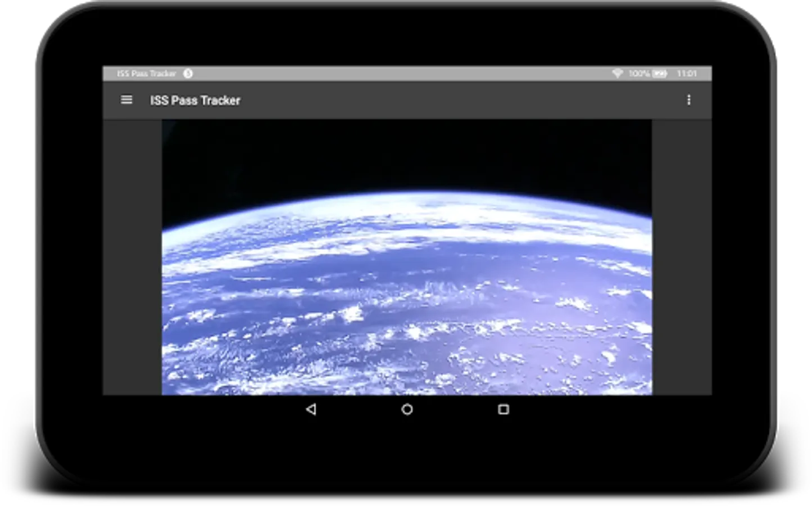This screenshot has width=812, height=506.
Task: Tap the notification icon in status bar
Action: 188,74
